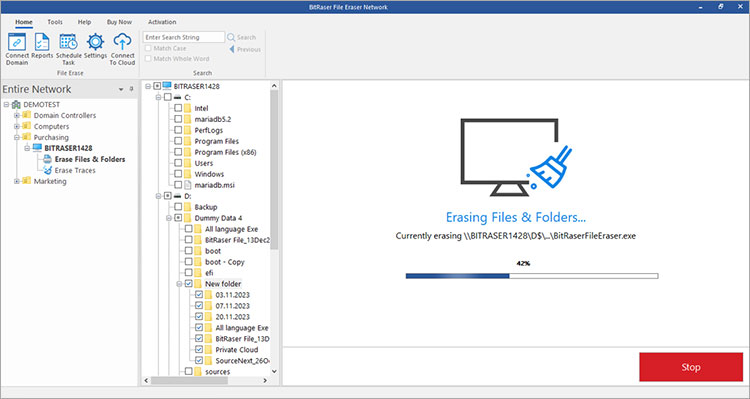Check the C: drive checkbox

pyautogui.click(x=167, y=97)
